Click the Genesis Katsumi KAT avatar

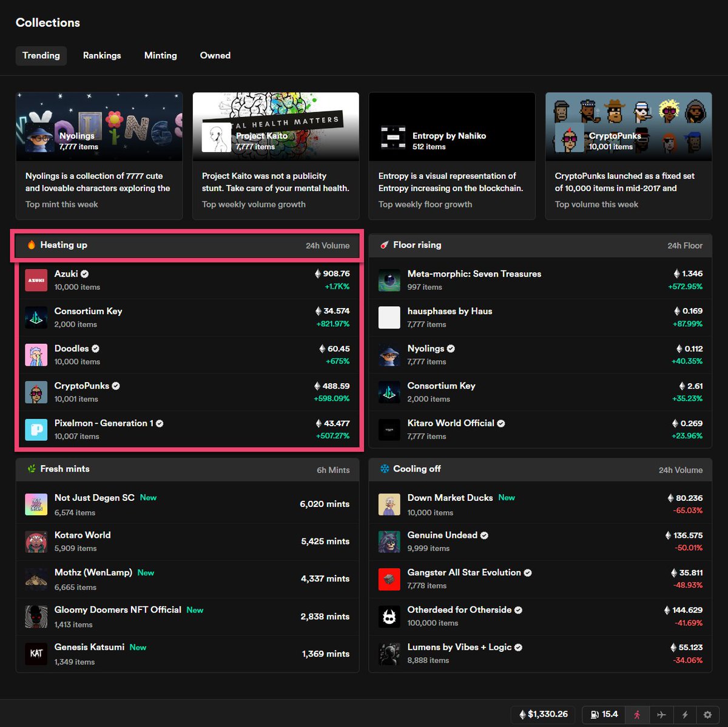point(36,654)
